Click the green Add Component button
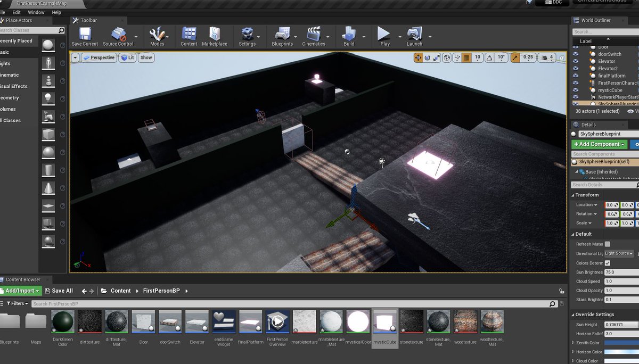639x364 pixels. [x=599, y=144]
